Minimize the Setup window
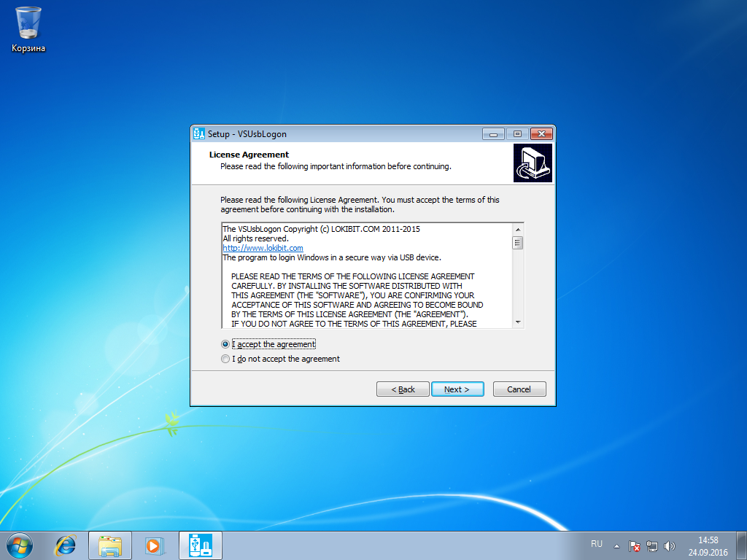 pos(494,134)
